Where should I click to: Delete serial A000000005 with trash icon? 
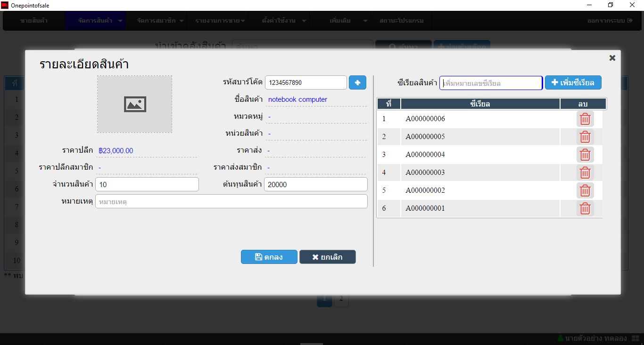tap(585, 137)
